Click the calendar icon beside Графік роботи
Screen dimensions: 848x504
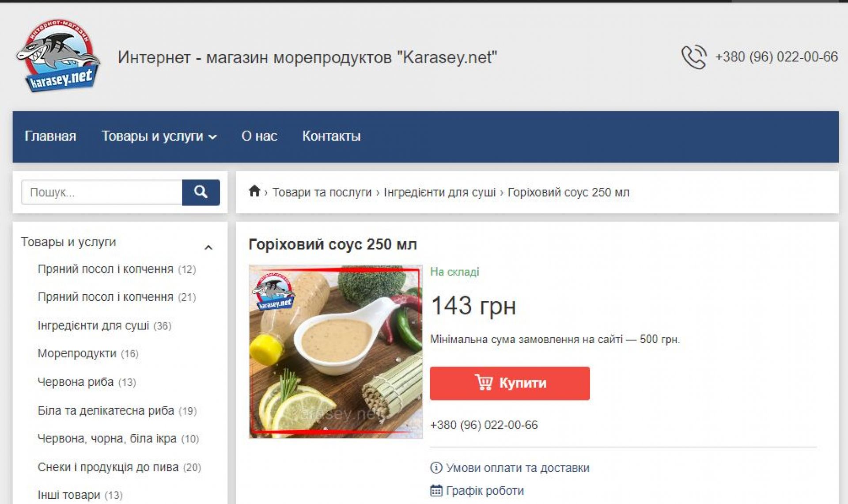point(436,490)
